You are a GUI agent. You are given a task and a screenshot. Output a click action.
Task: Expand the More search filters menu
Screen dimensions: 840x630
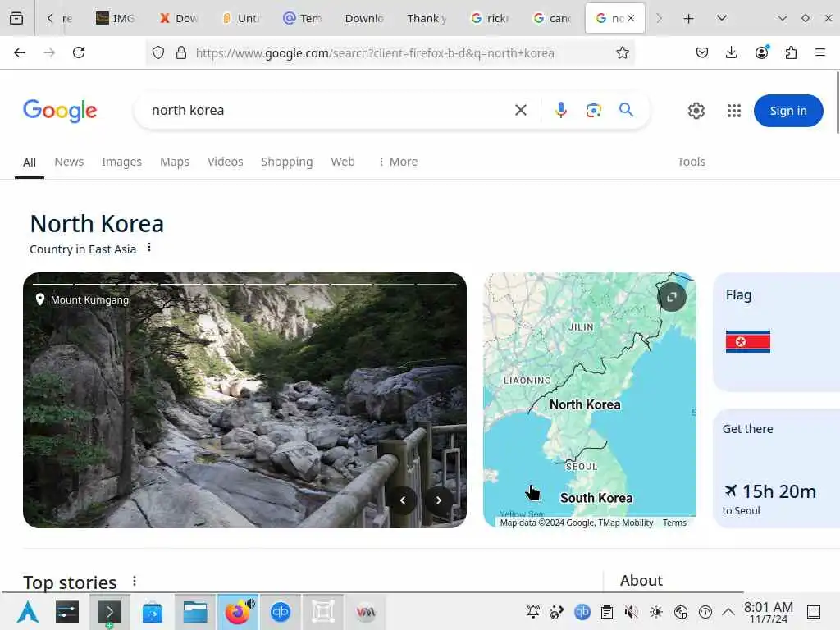click(398, 162)
